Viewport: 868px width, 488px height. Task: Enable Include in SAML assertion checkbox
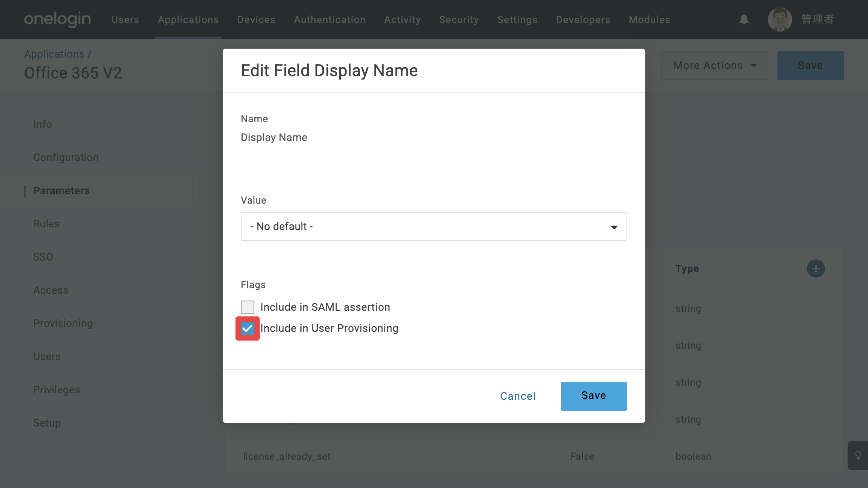[x=248, y=307]
